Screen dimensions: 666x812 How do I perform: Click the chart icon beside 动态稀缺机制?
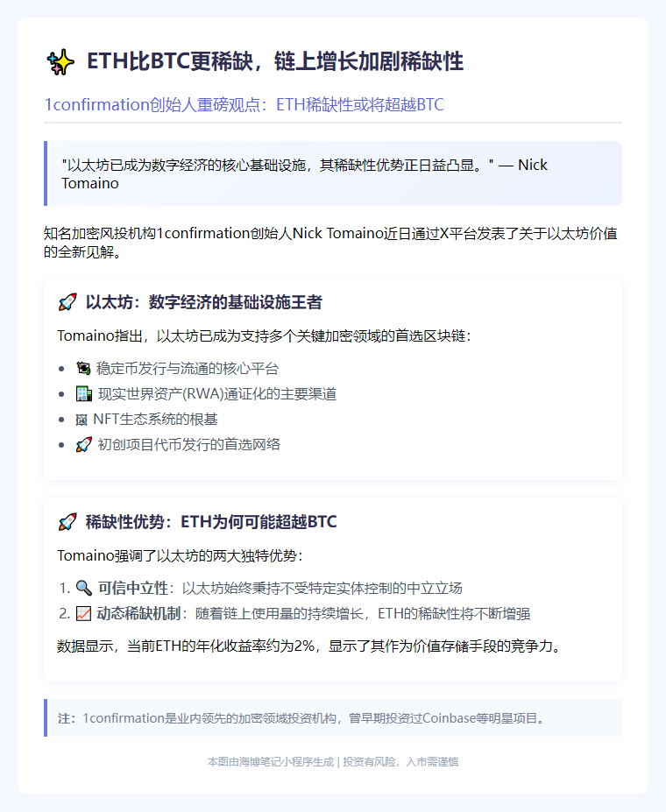tap(83, 614)
